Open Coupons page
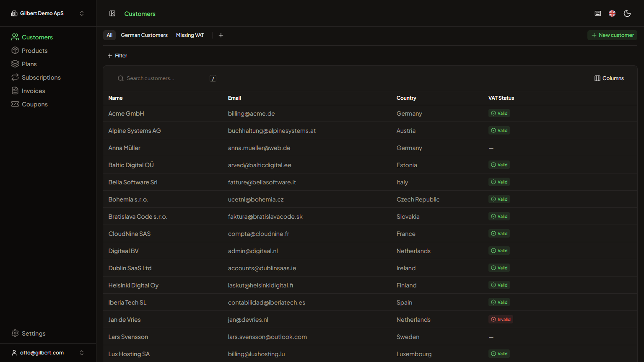 (34, 104)
